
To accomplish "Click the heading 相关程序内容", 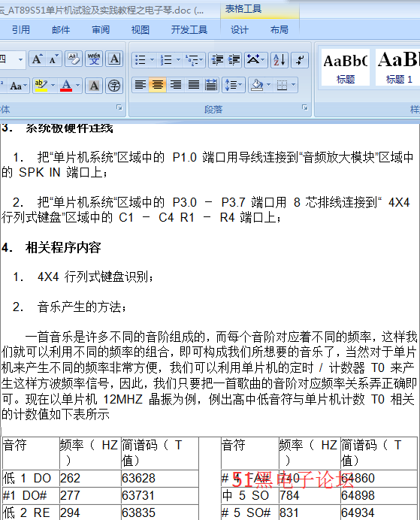I will pos(63,247).
